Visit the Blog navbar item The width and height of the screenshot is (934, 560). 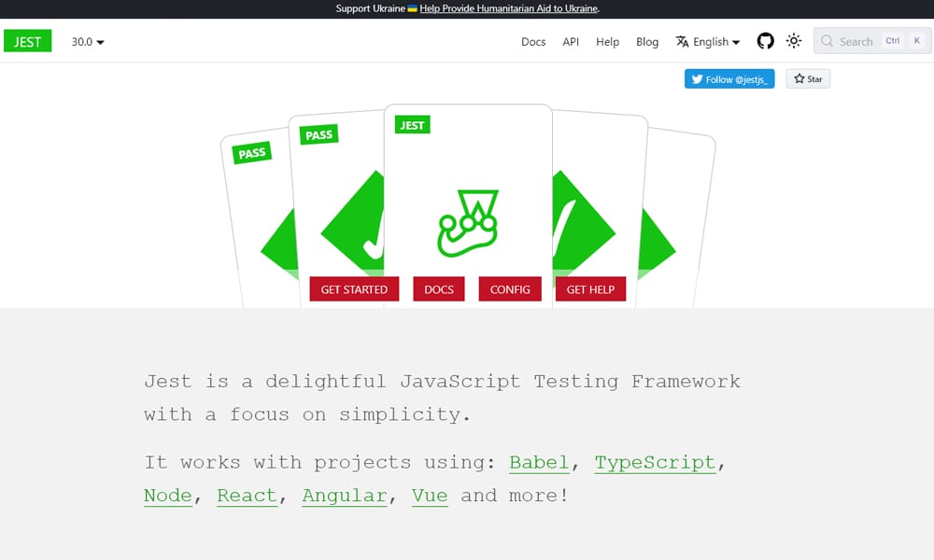point(647,42)
